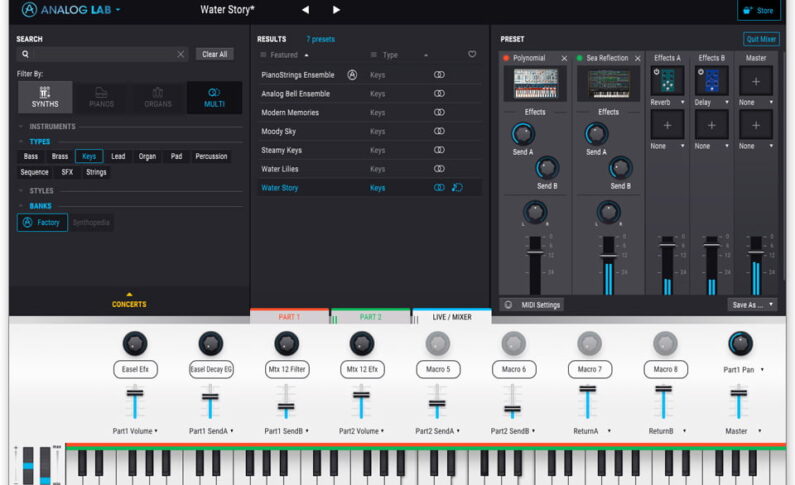Viewport: 795px width, 485px height.
Task: Open the Save As dropdown
Action: 752,305
